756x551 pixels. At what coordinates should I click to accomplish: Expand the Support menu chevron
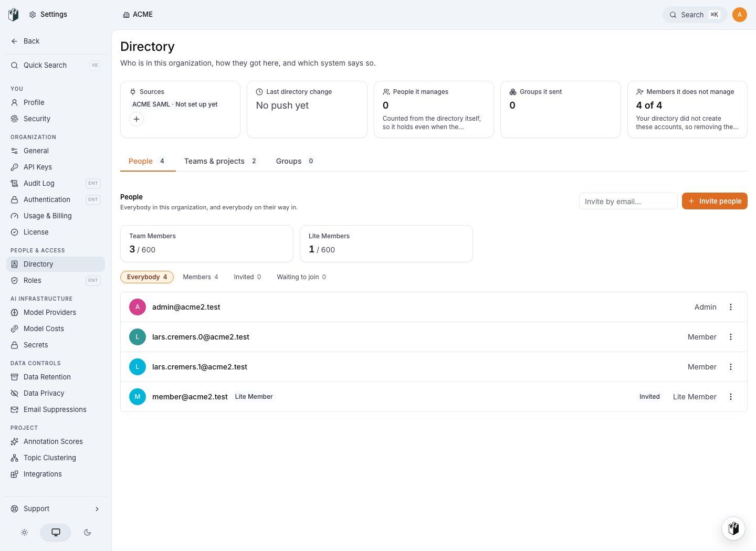tap(97, 508)
